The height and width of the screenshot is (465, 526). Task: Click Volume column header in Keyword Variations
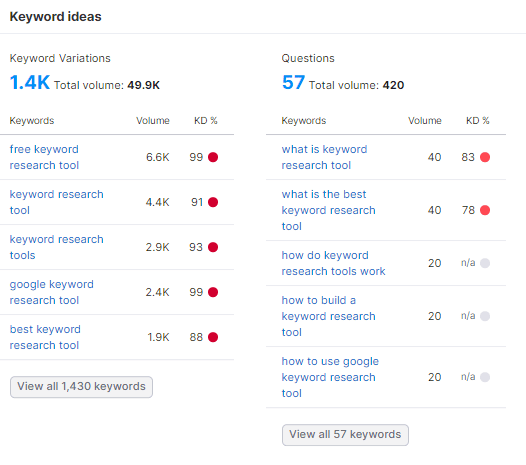click(x=153, y=120)
